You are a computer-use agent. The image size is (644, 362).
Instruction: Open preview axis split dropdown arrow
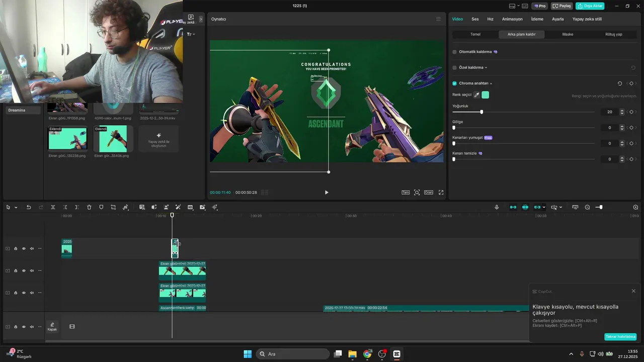click(x=560, y=207)
